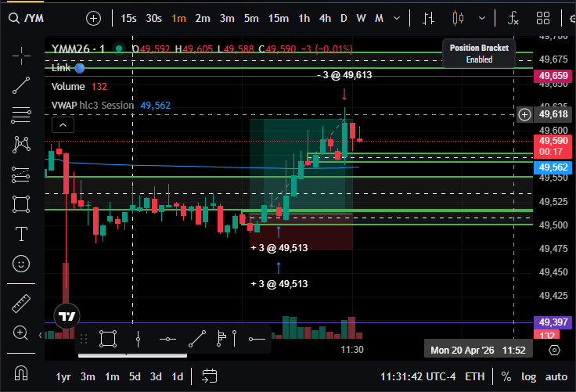Viewport: 576px width, 392px height.
Task: Select the horizontal ray tool in floating toolbar
Action: 257,339
